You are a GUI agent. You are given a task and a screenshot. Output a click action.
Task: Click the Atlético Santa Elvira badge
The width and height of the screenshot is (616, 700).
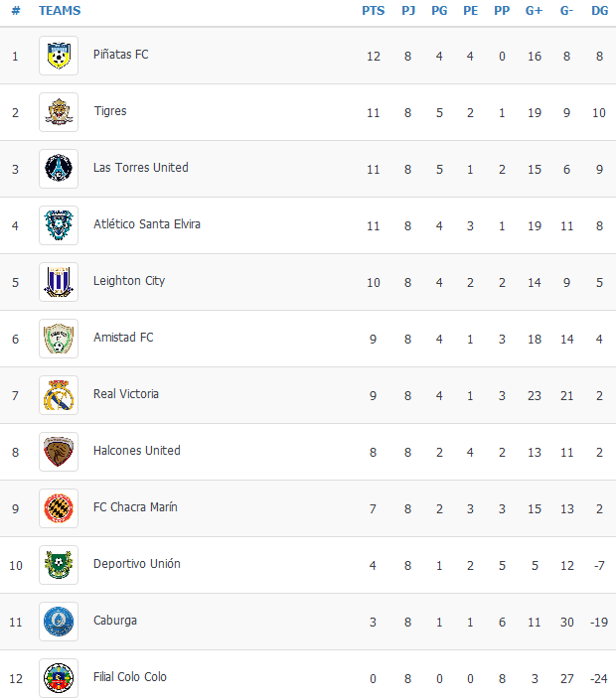tap(59, 225)
